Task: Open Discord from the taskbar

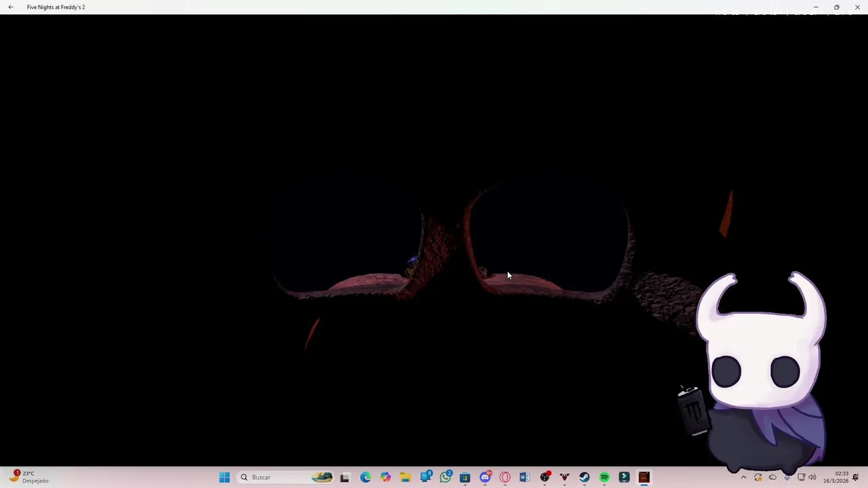Action: click(x=485, y=477)
